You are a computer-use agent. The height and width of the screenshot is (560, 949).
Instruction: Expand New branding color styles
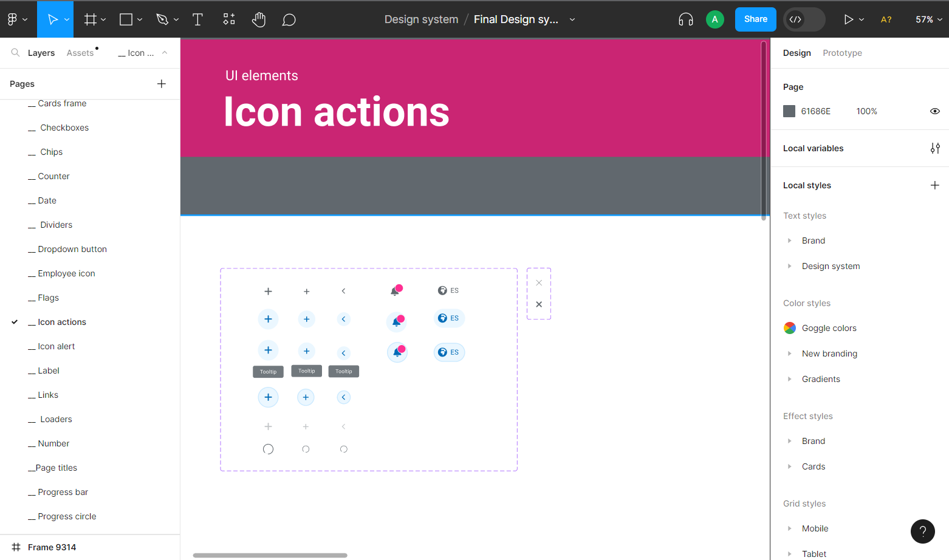[x=789, y=353]
